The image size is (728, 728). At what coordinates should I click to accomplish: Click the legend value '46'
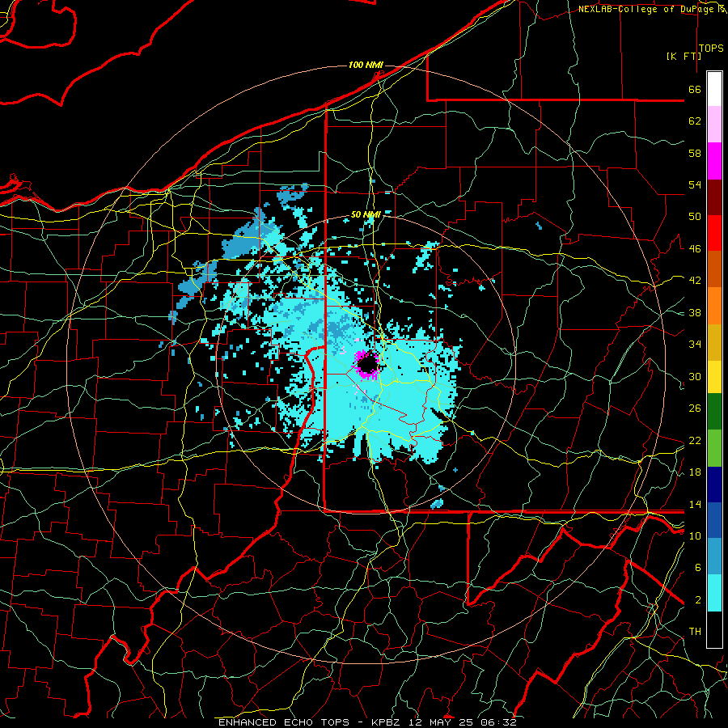[x=695, y=249]
